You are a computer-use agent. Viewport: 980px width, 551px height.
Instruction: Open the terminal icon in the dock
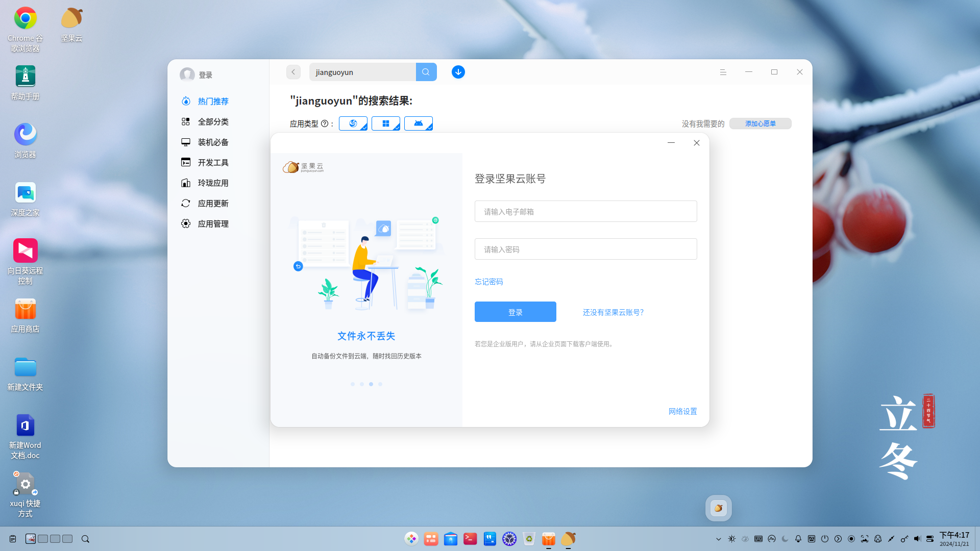click(x=470, y=539)
